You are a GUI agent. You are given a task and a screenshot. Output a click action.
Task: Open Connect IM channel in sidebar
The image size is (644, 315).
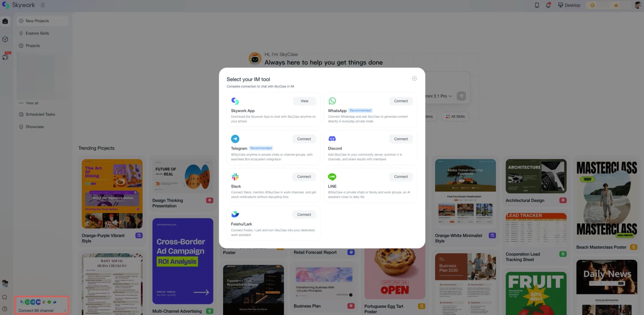pyautogui.click(x=42, y=305)
